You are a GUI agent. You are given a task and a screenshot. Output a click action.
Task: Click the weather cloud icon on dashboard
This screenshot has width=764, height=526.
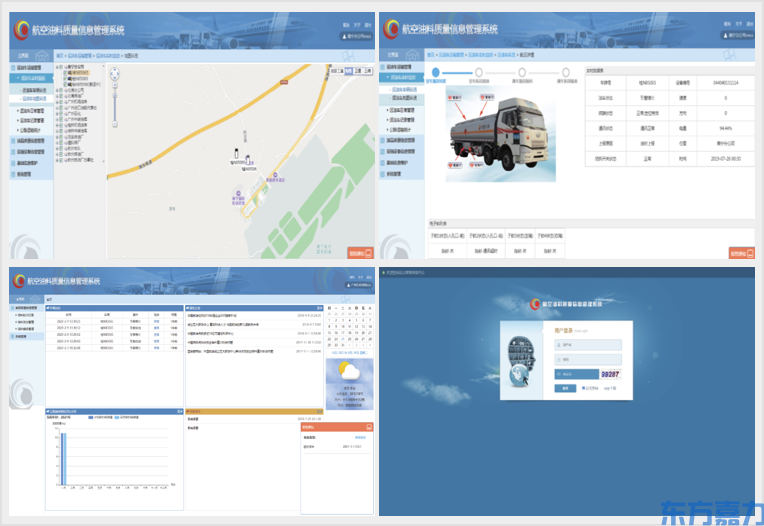tap(349, 372)
